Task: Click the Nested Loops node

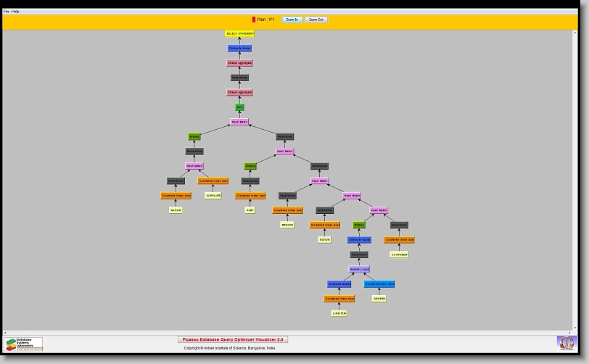Action: click(360, 269)
